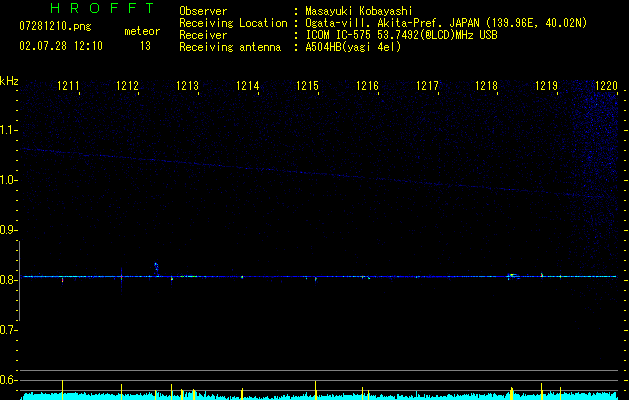The width and height of the screenshot is (629, 400).
Task: Click the 1.1 kHz frequency tick label
Action: (x=8, y=130)
